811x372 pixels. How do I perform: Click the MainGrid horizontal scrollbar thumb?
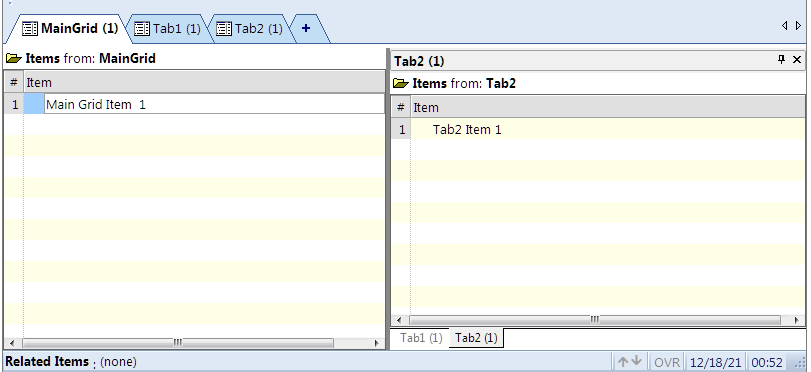(178, 343)
